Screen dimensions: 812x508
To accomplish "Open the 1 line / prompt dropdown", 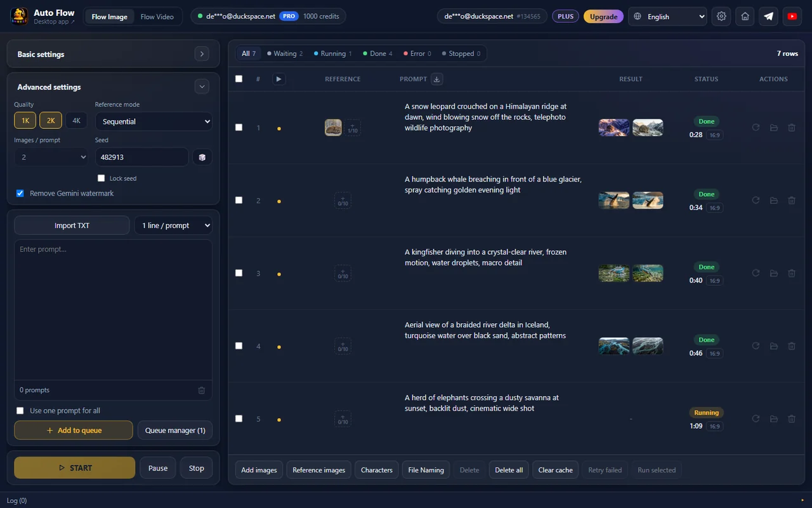I will [173, 225].
